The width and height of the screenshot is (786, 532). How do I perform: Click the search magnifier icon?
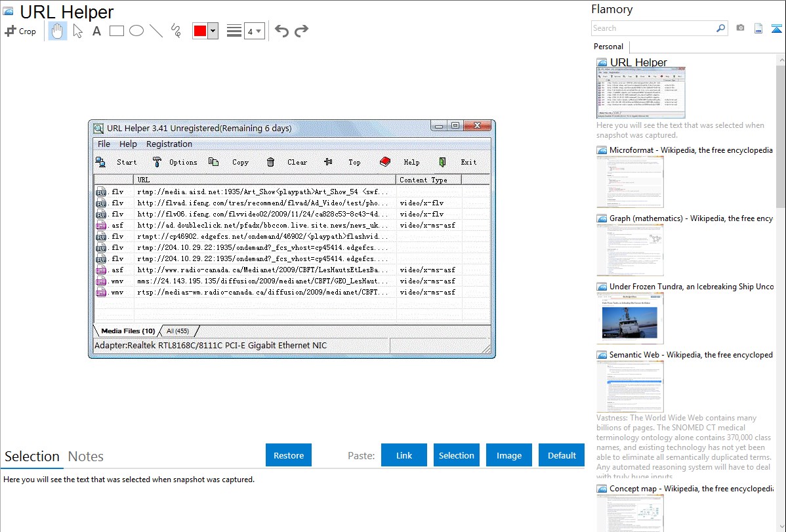coord(721,28)
